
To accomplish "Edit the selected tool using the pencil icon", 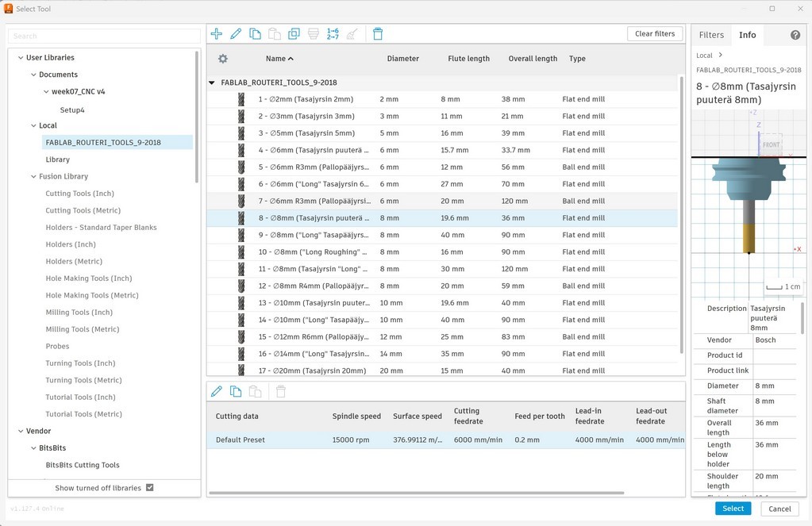I will click(x=236, y=33).
